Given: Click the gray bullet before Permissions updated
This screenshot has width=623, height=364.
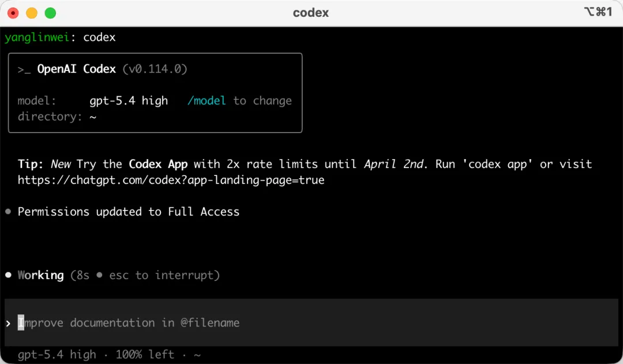Looking at the screenshot, I should [x=8, y=212].
